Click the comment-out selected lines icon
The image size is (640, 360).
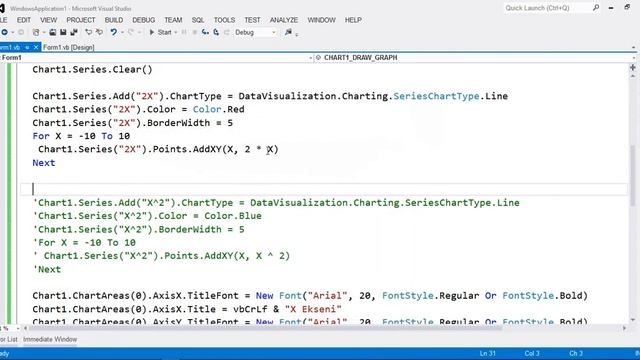click(89, 32)
